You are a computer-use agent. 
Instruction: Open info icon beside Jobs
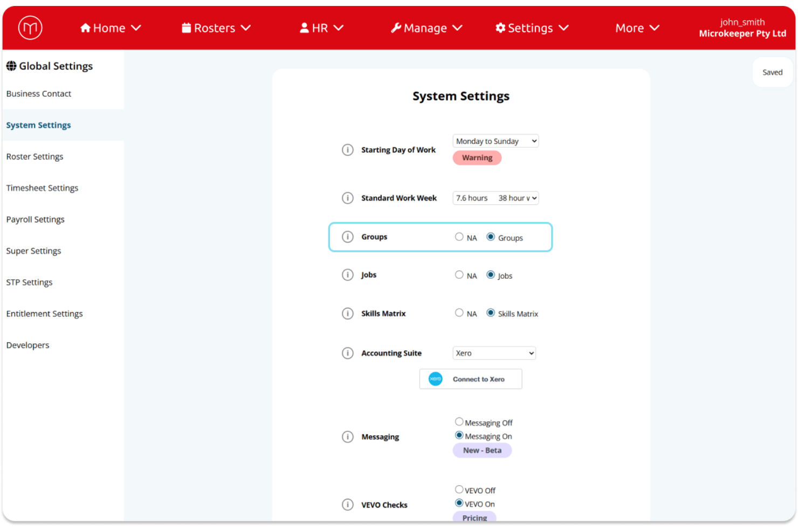point(348,275)
